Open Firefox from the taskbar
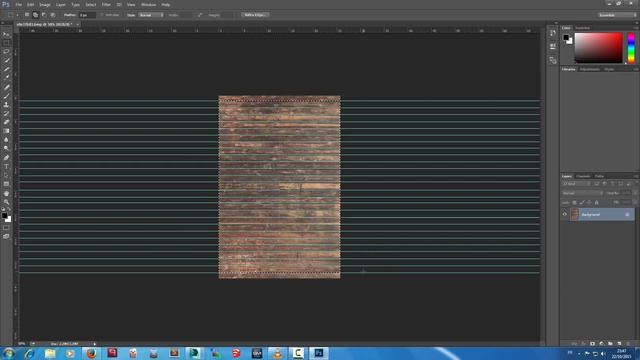 click(91, 353)
